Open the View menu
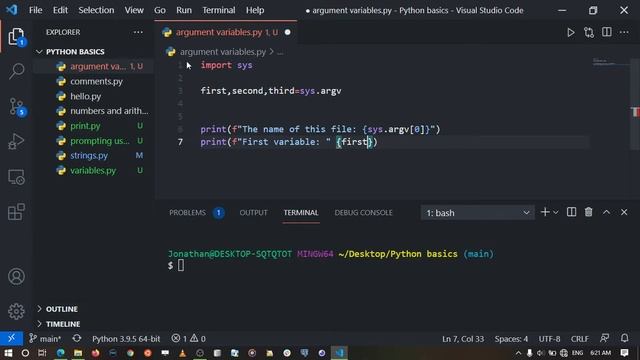Image resolution: width=640 pixels, height=360 pixels. pos(134,10)
